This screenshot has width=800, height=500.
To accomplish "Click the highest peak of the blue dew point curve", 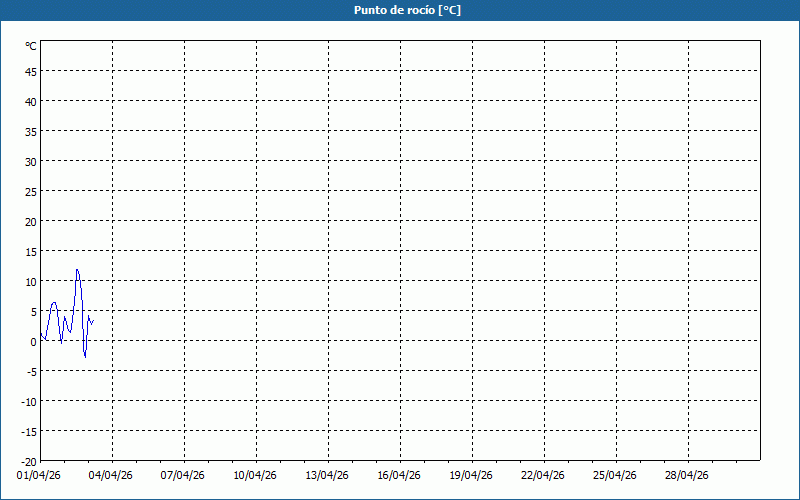I will coord(77,269).
